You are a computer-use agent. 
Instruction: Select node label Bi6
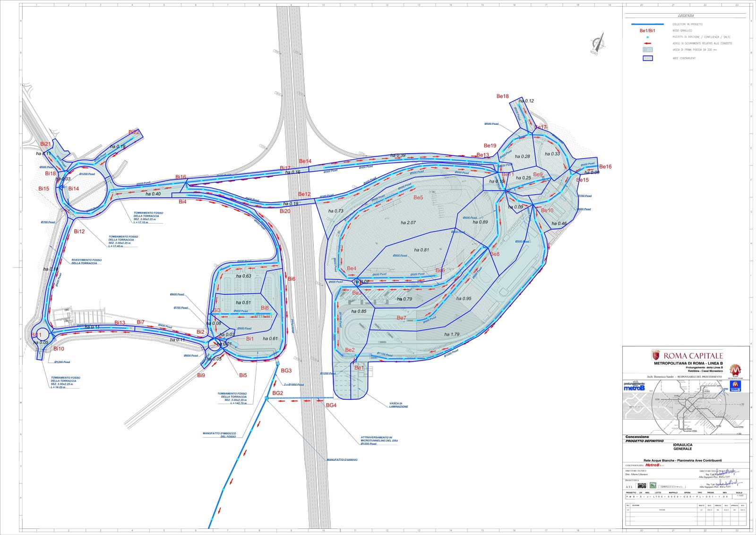292,279
